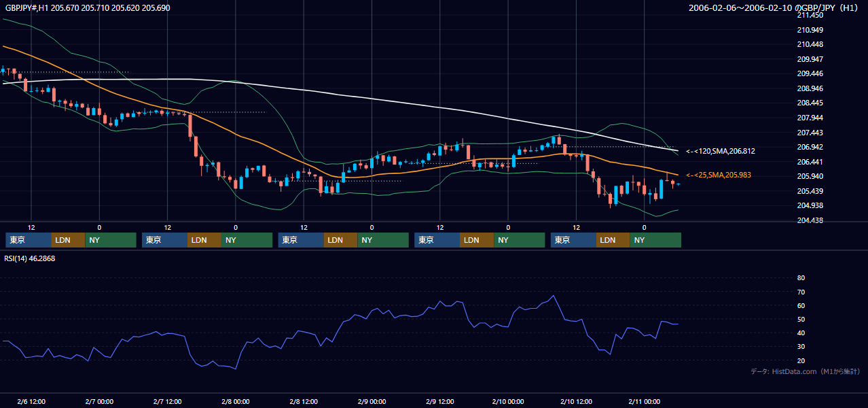The height and width of the screenshot is (408, 868).
Task: Select the 2/10 12:00 date label
Action: point(576,401)
